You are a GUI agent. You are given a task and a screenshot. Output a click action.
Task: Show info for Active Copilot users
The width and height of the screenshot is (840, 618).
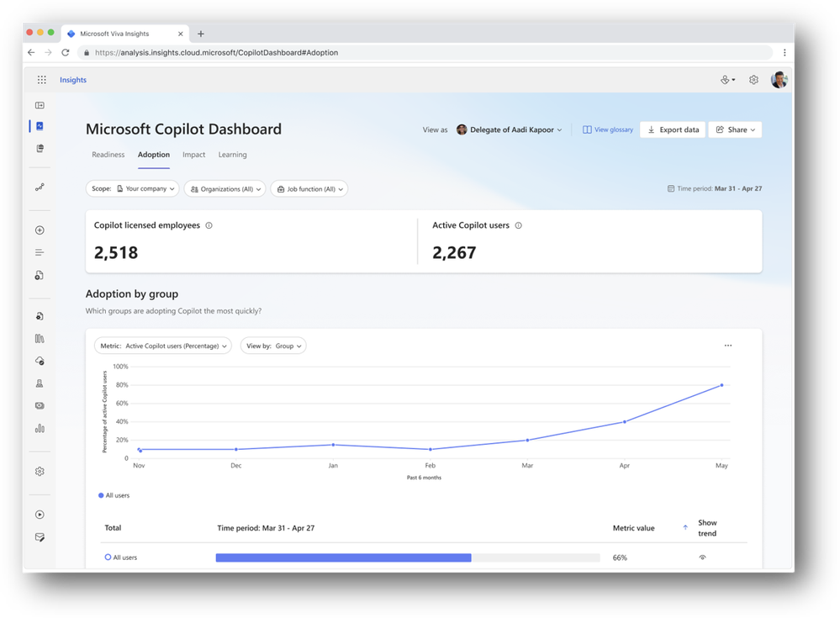[518, 225]
